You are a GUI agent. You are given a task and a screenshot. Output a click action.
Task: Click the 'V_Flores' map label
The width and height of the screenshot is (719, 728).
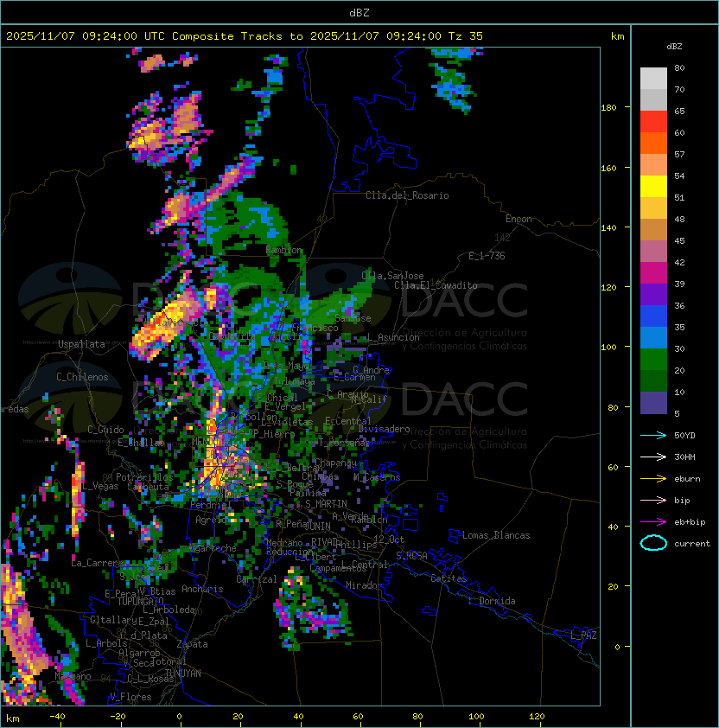coord(130,697)
